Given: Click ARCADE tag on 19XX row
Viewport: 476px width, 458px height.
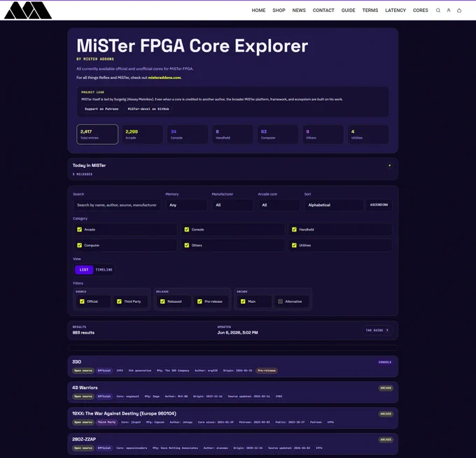Looking at the screenshot, I should (x=386, y=414).
